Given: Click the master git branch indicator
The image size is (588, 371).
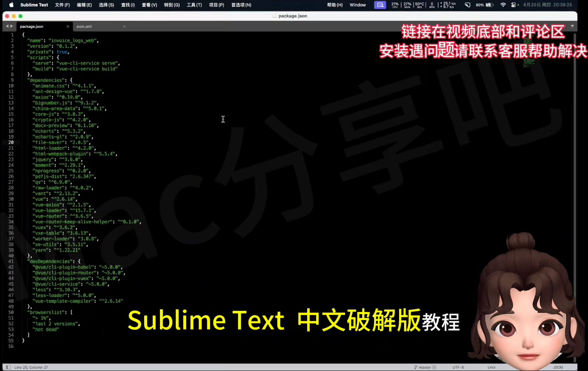Looking at the screenshot, I should point(425,367).
